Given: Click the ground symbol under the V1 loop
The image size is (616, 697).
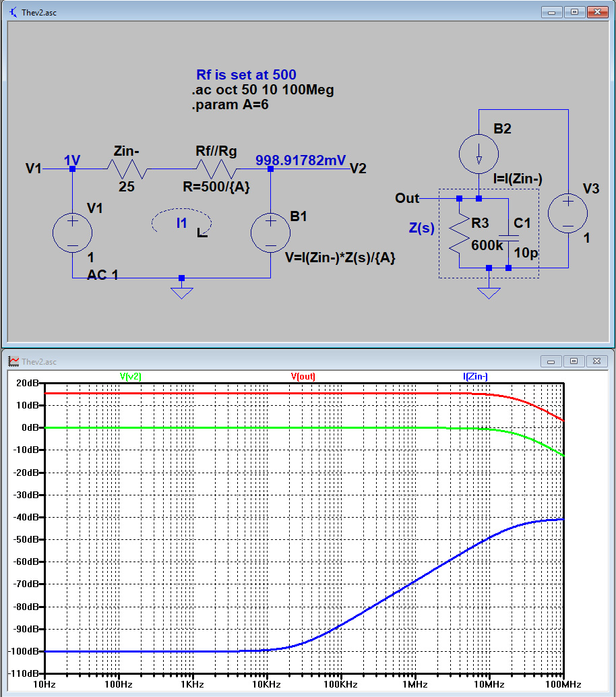Looking at the screenshot, I should coord(181,293).
